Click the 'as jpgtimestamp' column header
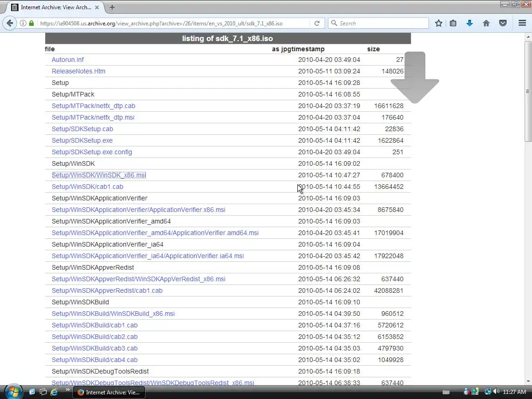 point(298,49)
